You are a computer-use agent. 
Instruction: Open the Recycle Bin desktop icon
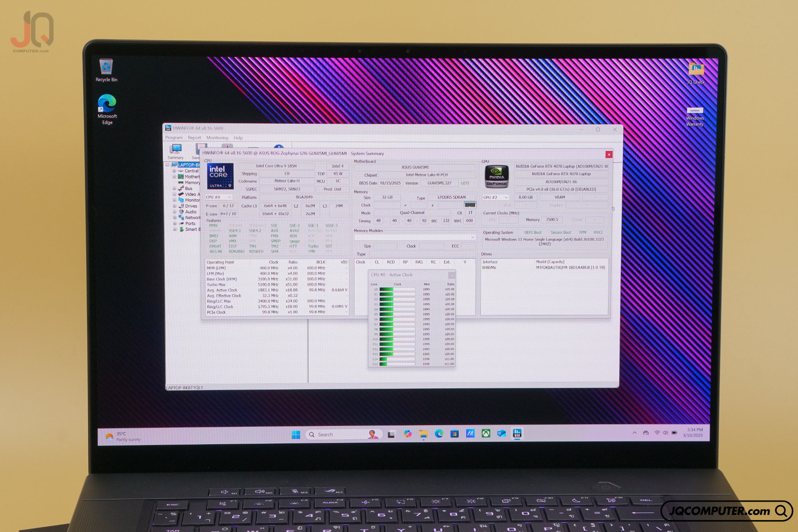[106, 71]
